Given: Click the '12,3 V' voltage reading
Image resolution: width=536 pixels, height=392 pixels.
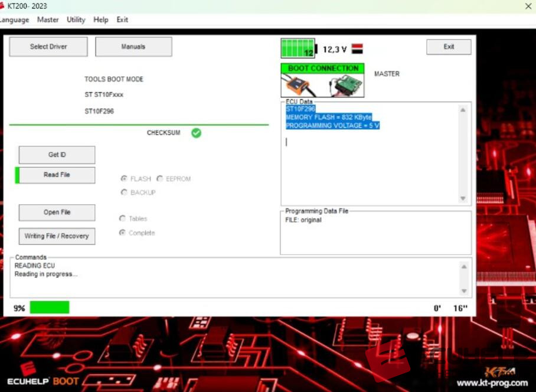Looking at the screenshot, I should (x=335, y=50).
